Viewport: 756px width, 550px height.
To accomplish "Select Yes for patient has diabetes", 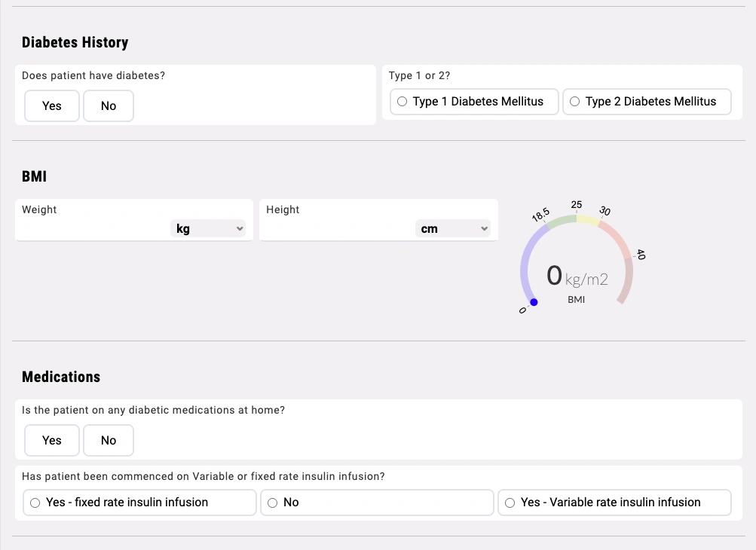I will point(51,105).
